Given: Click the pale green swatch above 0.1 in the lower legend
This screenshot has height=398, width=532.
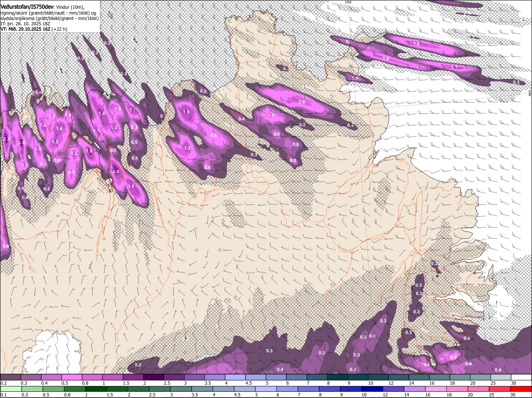Looking at the screenshot, I should point(11,389).
